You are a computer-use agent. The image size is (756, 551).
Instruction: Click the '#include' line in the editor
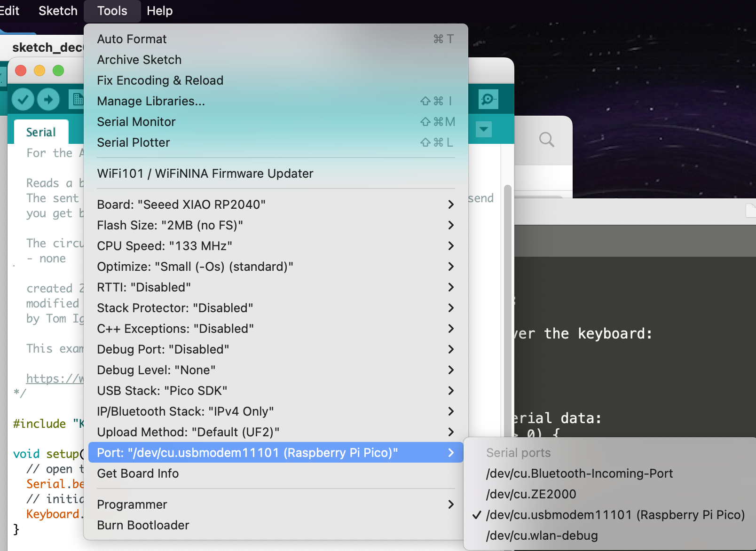[48, 424]
